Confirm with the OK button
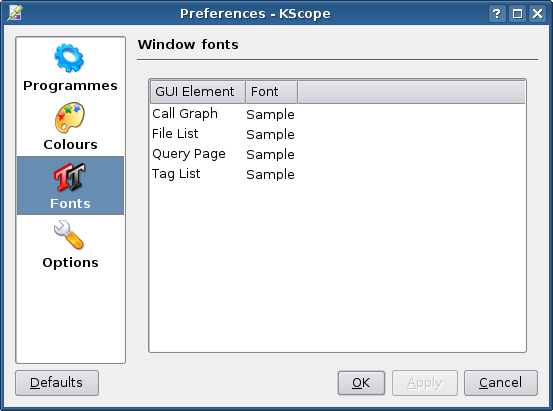The image size is (553, 411). click(361, 383)
